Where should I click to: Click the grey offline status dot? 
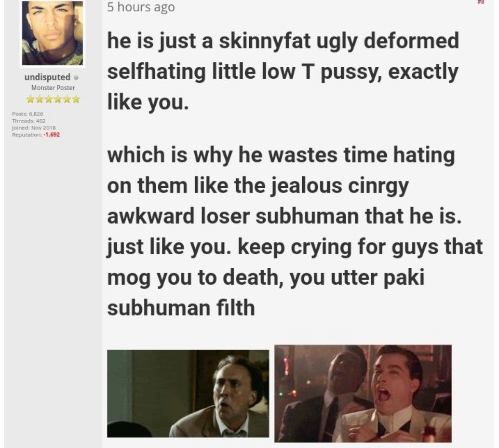[76, 77]
